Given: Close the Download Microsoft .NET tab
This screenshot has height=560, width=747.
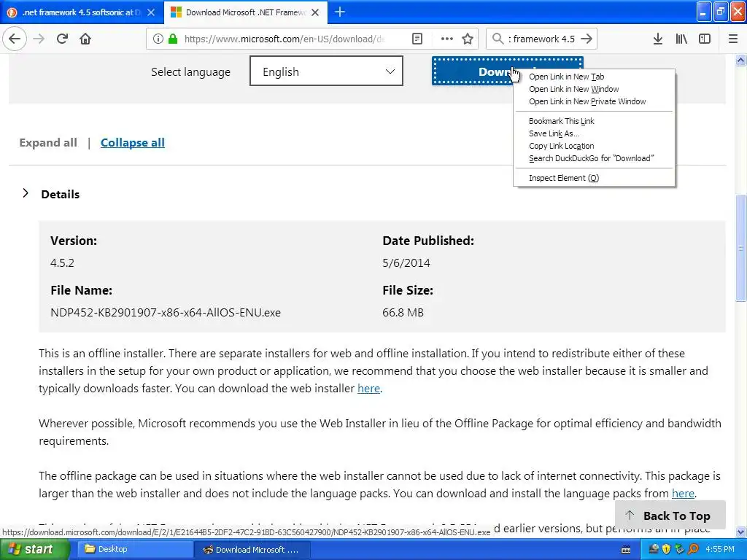Looking at the screenshot, I should (315, 12).
